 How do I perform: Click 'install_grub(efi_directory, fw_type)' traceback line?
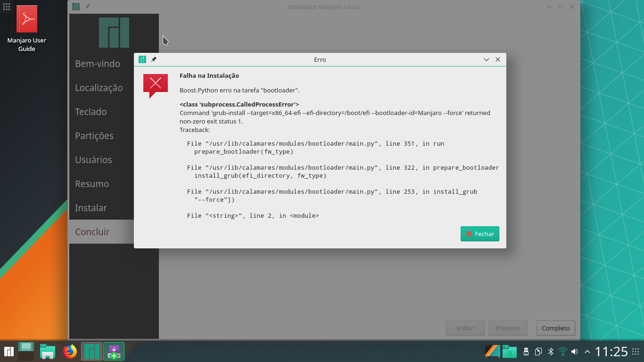[260, 175]
